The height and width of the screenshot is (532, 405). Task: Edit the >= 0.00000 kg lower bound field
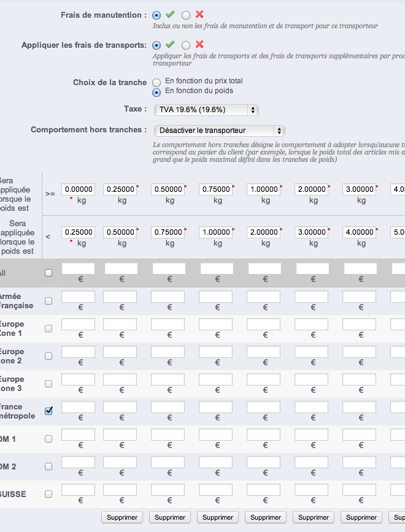click(78, 189)
